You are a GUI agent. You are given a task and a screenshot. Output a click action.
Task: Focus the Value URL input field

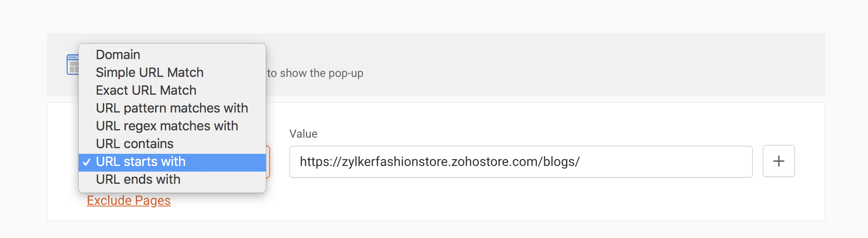[521, 161]
